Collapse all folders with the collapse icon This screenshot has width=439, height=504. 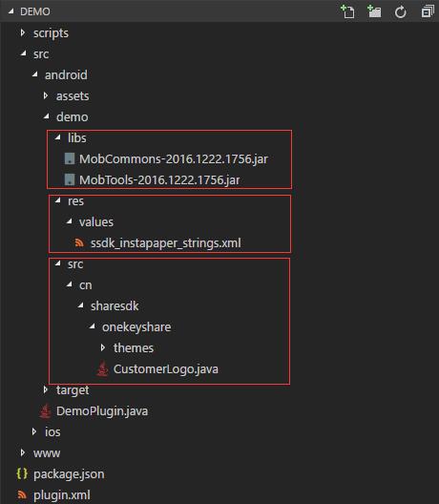pyautogui.click(x=428, y=11)
